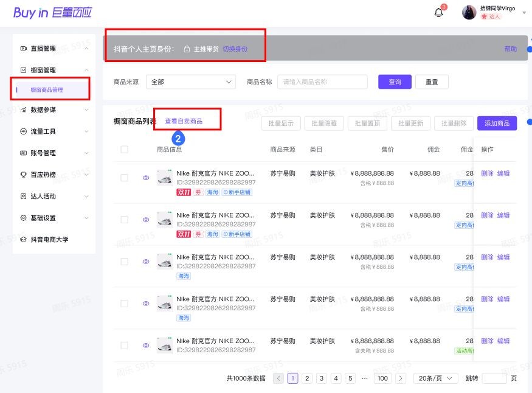Click the 批量删除 button
Screen dimensions: 532x393
[454, 123]
